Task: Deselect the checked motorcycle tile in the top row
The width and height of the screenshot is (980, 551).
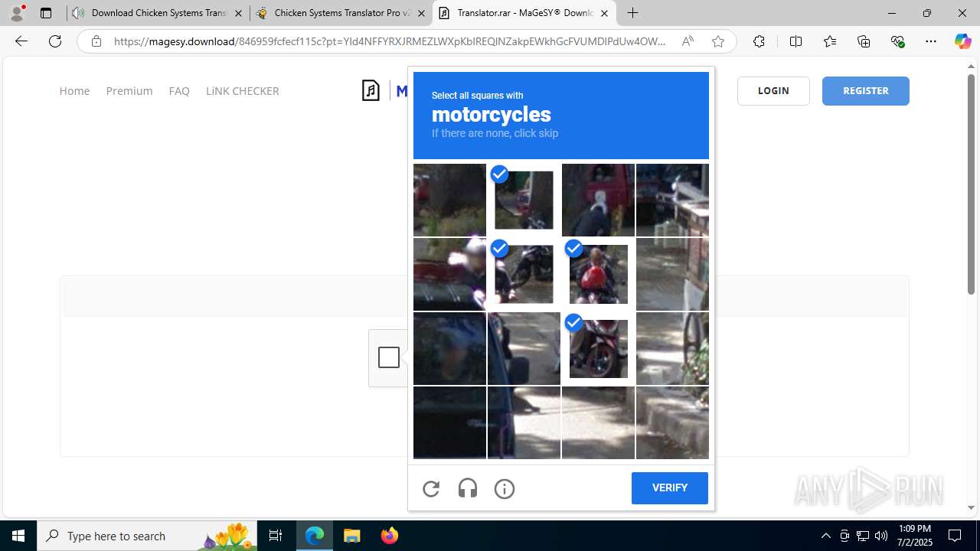Action: point(524,200)
